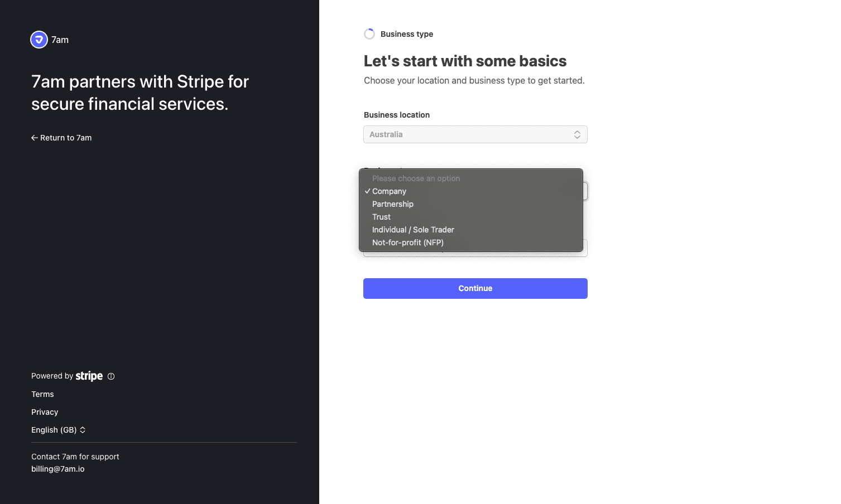This screenshot has width=841, height=504.
Task: Click the Return to 7am arrow
Action: click(35, 138)
